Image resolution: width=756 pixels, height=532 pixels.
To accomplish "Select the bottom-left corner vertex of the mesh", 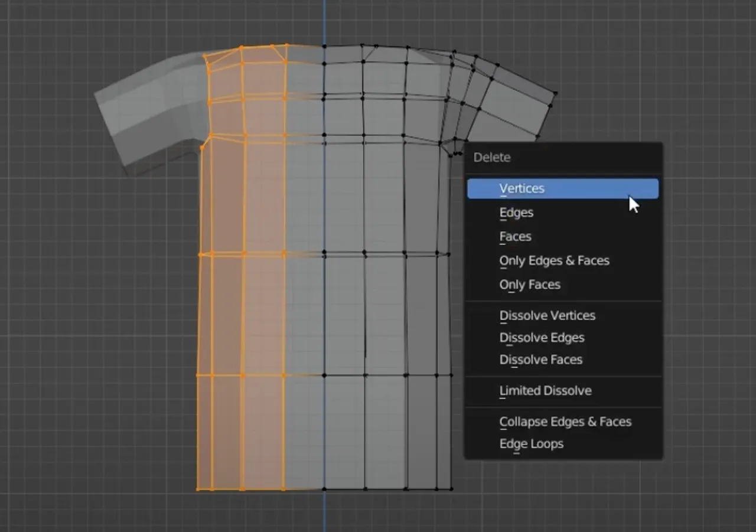I will (x=197, y=488).
